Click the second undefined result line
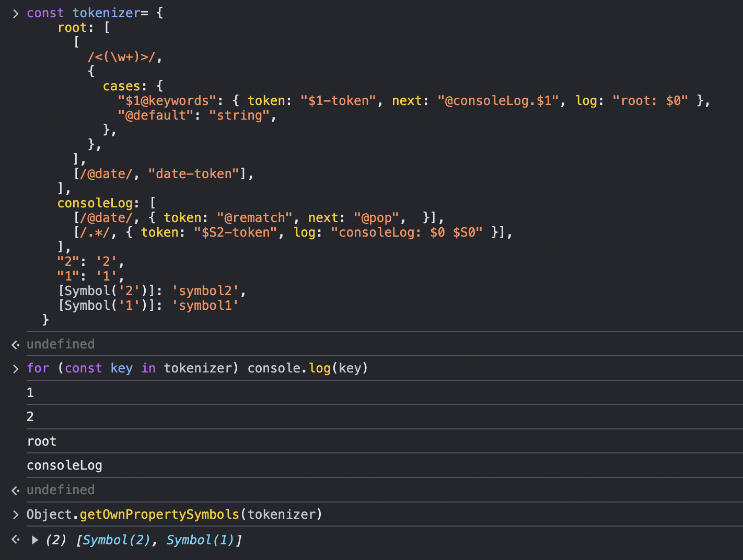Image resolution: width=743 pixels, height=560 pixels. [x=61, y=490]
